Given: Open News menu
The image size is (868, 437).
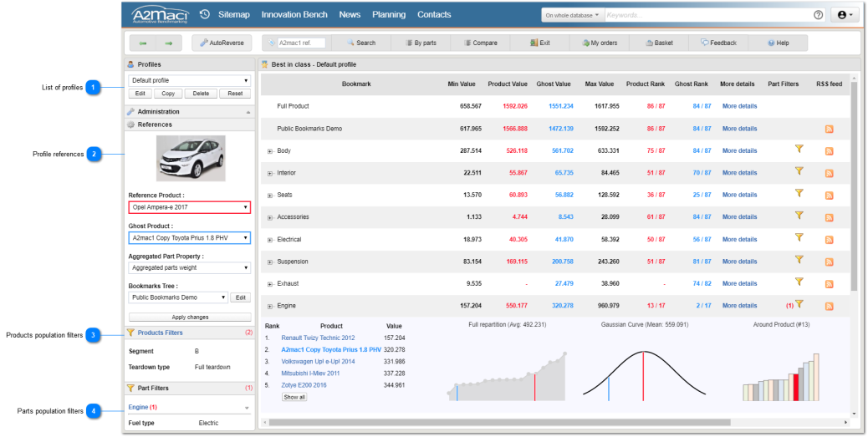Looking at the screenshot, I should point(350,14).
